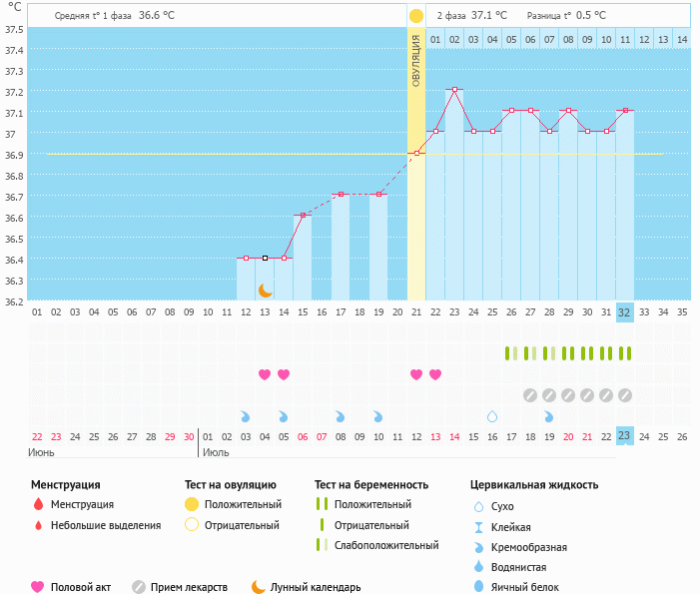
Task: Click the creamy fluid drop on cycle day 12
Action: pyautogui.click(x=246, y=416)
